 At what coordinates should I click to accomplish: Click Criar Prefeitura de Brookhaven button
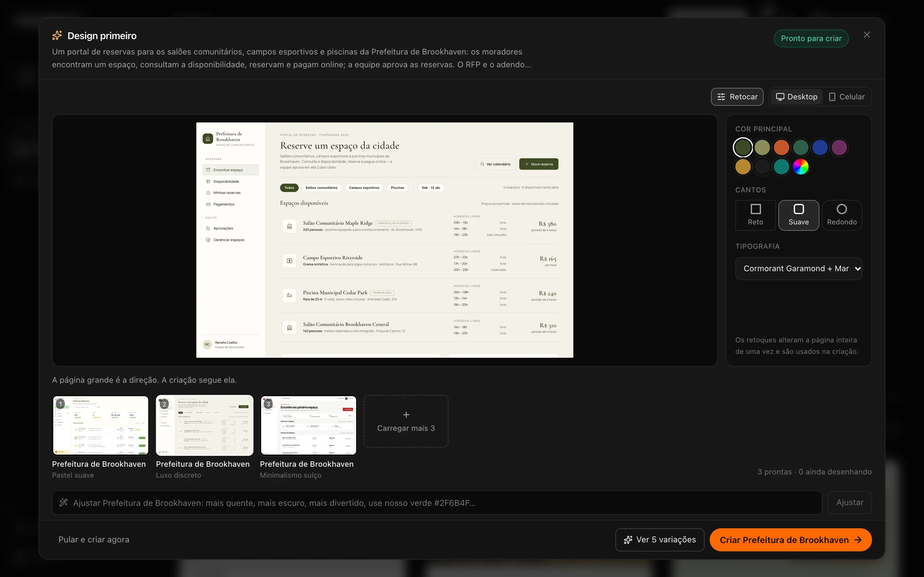[790, 539]
